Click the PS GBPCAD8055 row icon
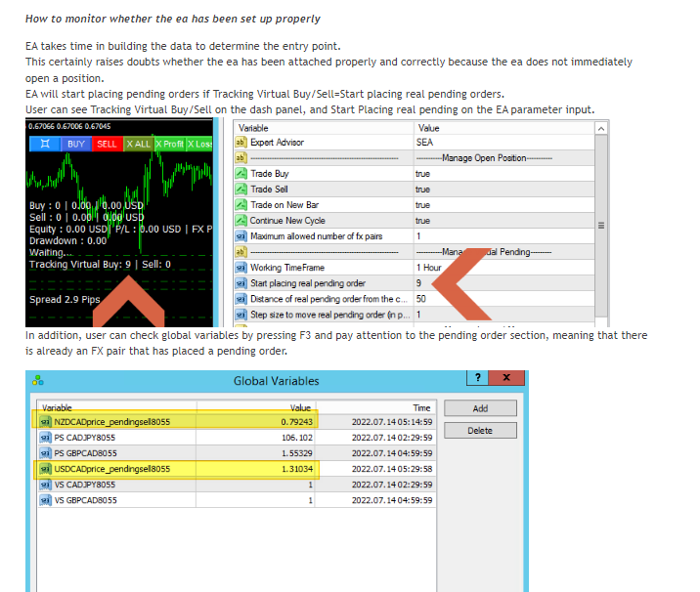 [x=45, y=453]
